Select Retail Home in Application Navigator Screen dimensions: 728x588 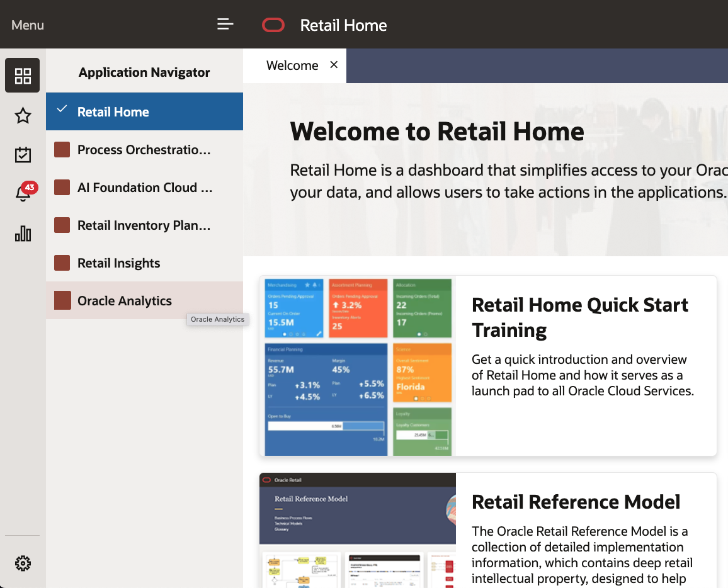coord(144,111)
